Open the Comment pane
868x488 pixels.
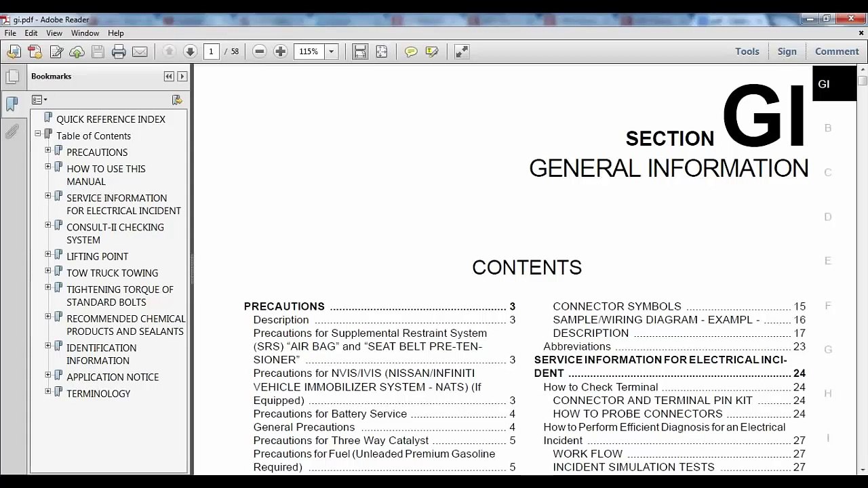[x=837, y=52]
